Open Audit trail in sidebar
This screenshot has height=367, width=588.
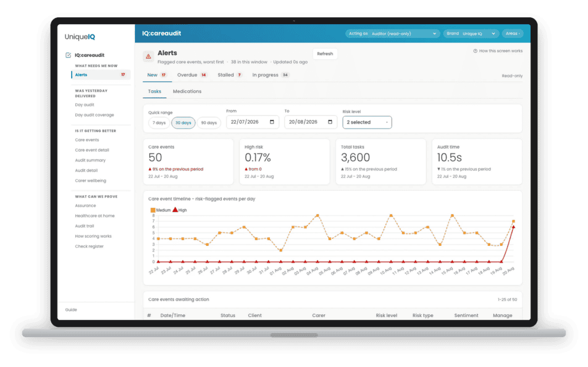coord(84,226)
